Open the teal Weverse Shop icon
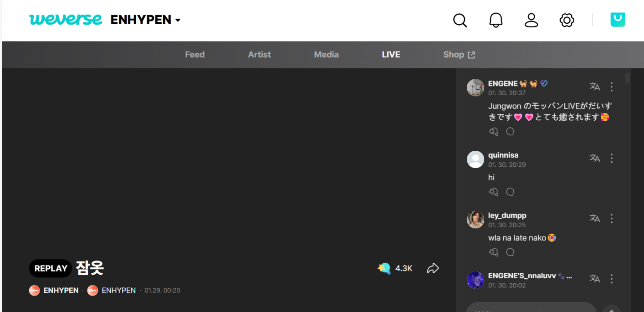The width and height of the screenshot is (644, 312). point(618,19)
